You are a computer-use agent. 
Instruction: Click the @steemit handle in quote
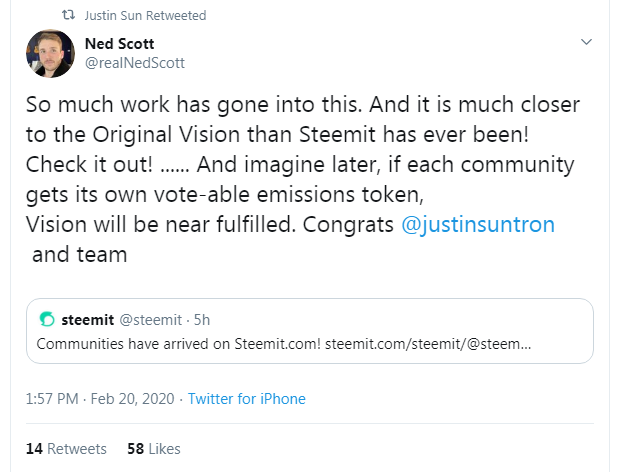click(x=150, y=320)
